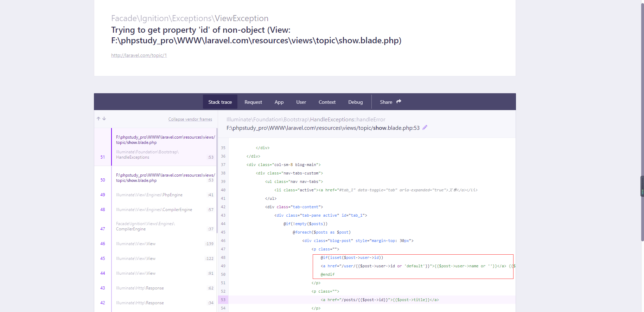This screenshot has width=644, height=312.
Task: Click the @if(!empty($posts)) code line
Action: coord(305,224)
